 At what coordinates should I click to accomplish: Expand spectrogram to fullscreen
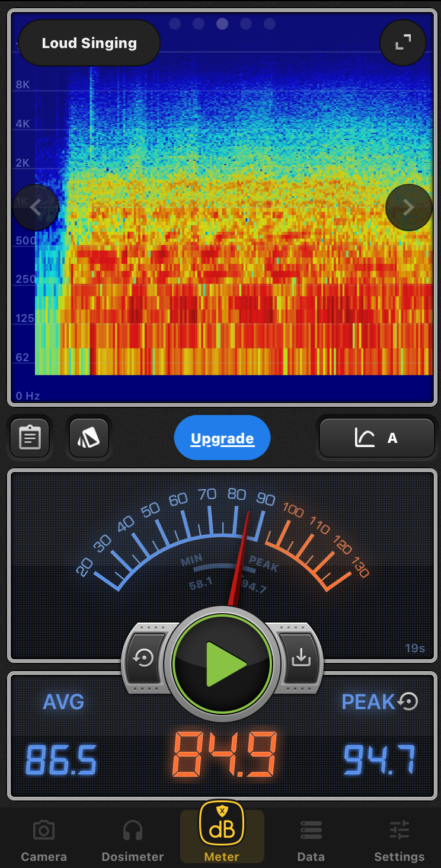pos(402,42)
